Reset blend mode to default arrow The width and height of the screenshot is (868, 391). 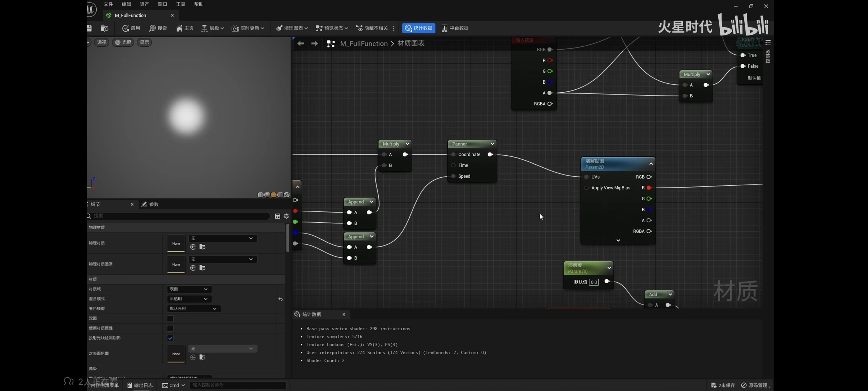pos(280,299)
